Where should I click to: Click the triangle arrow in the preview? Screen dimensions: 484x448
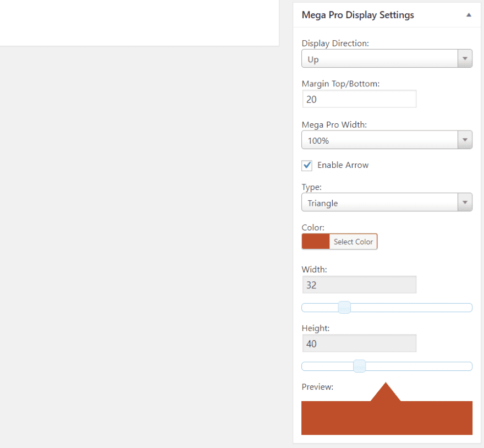(386, 394)
